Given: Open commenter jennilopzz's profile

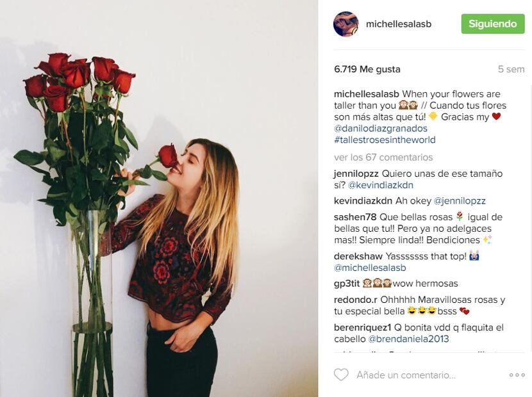Looking at the screenshot, I should click(356, 174).
